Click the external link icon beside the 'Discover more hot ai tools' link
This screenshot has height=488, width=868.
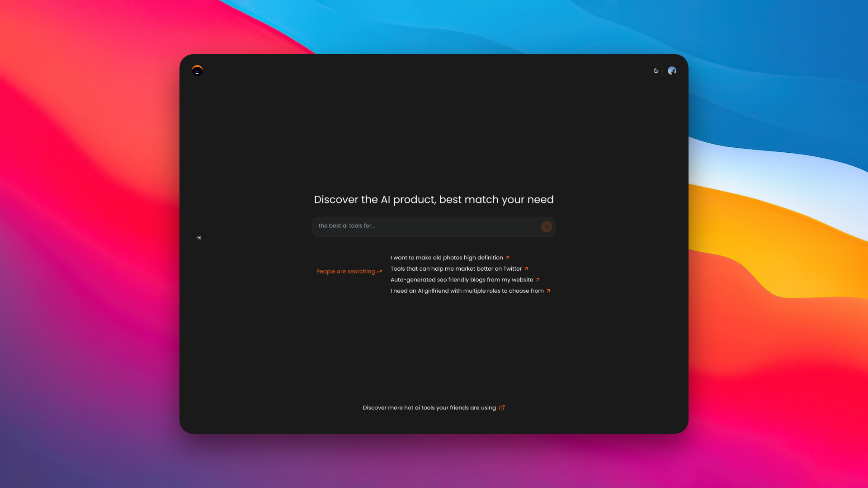coord(502,408)
